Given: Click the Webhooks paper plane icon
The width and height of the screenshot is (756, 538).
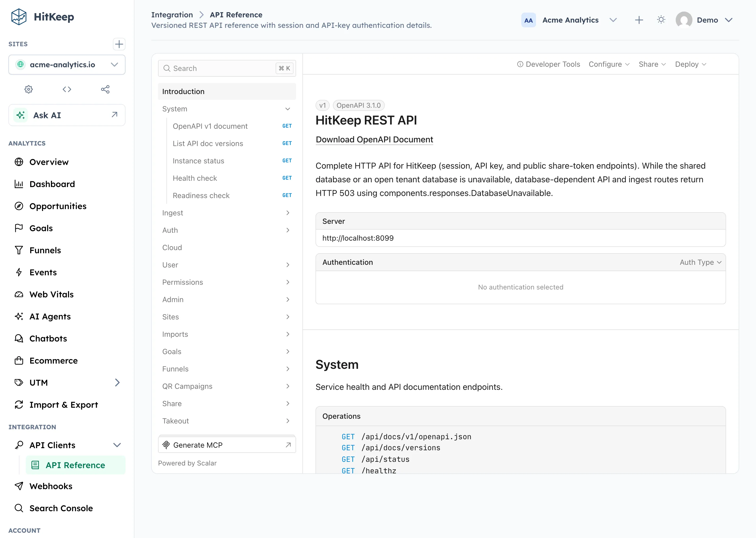Looking at the screenshot, I should tap(19, 486).
